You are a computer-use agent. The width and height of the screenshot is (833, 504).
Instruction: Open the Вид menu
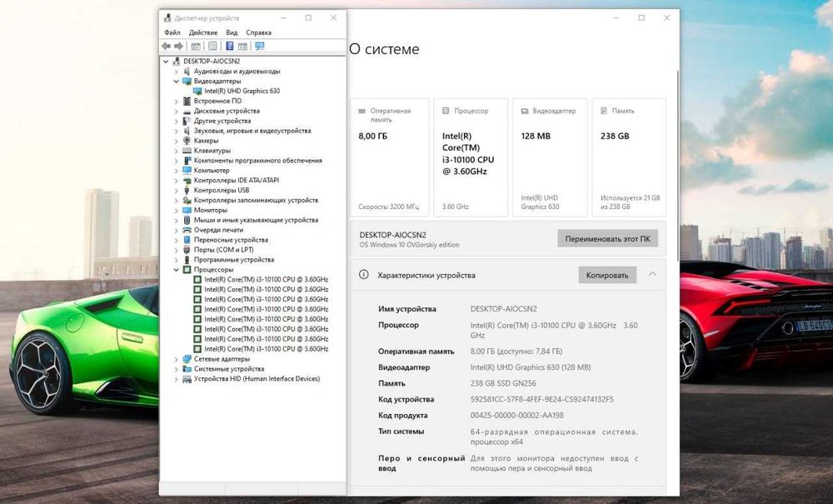(x=232, y=32)
